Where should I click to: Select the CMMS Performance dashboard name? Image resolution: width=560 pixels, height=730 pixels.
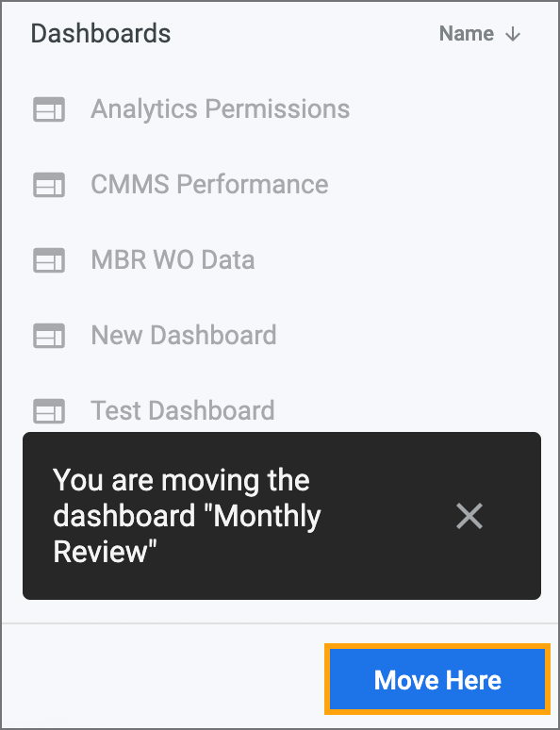(x=209, y=184)
